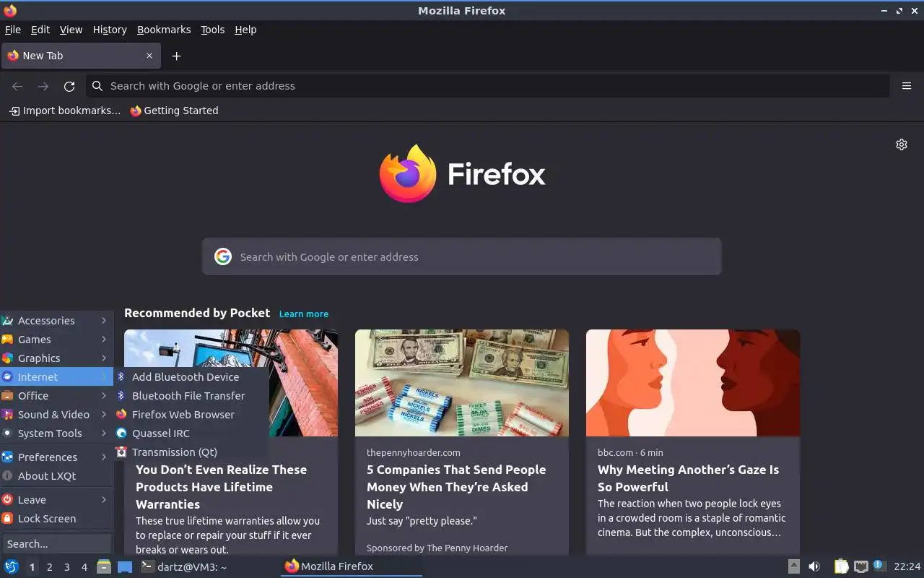Image resolution: width=924 pixels, height=578 pixels.
Task: Open new tab with the plus button
Action: tap(176, 56)
